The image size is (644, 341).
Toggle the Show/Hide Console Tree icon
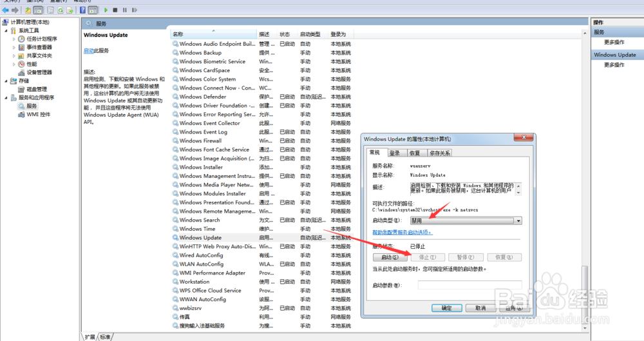pos(38,10)
